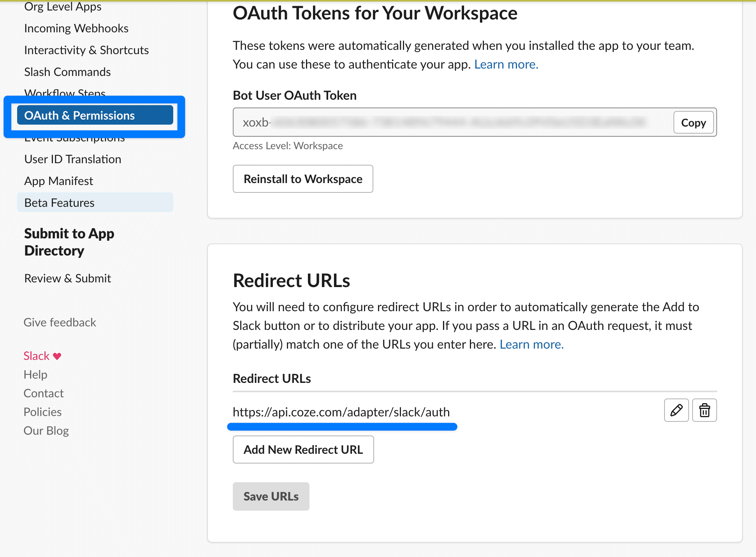Copy the Bot User OAuth Token
The image size is (756, 557).
click(693, 123)
